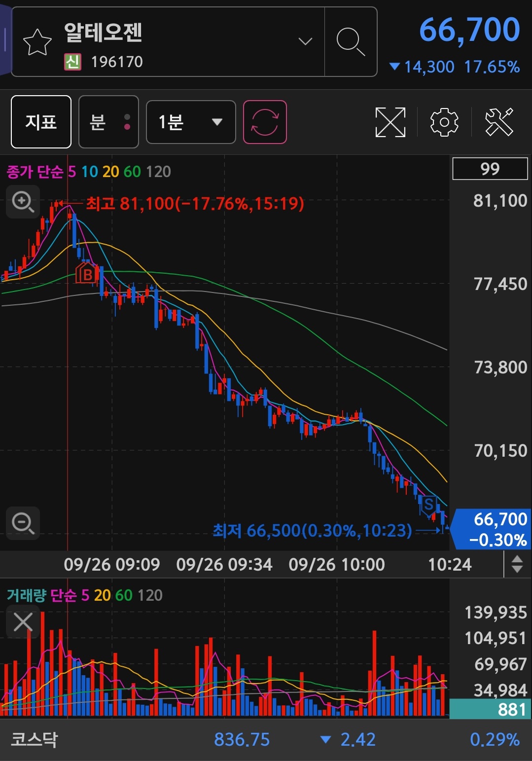Select the 10-period price MA legend
This screenshot has height=761, width=532.
90,172
